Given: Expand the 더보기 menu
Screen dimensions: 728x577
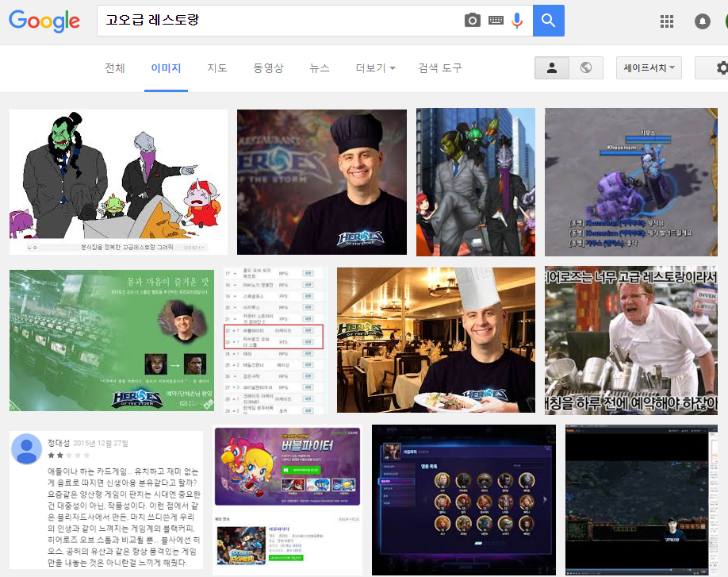Looking at the screenshot, I should pos(375,68).
